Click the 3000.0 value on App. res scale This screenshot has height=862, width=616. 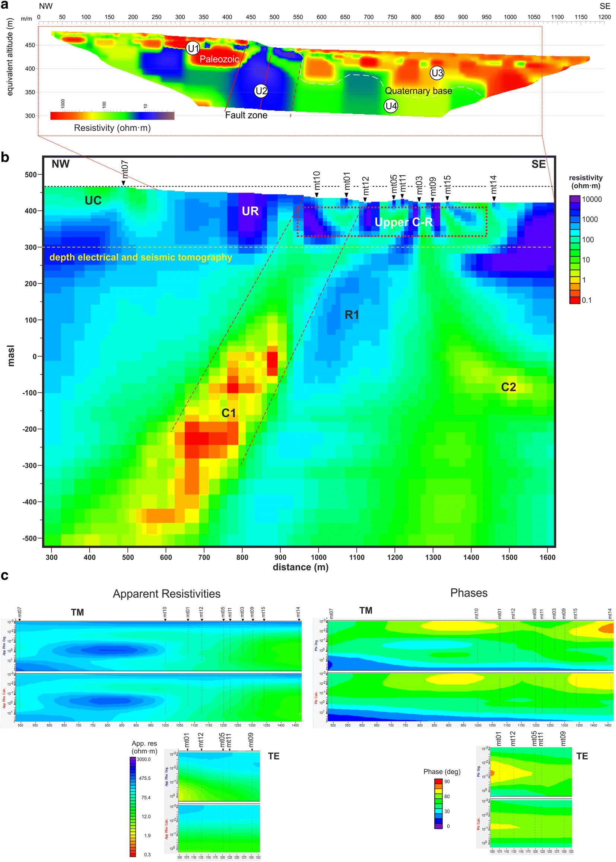144,760
